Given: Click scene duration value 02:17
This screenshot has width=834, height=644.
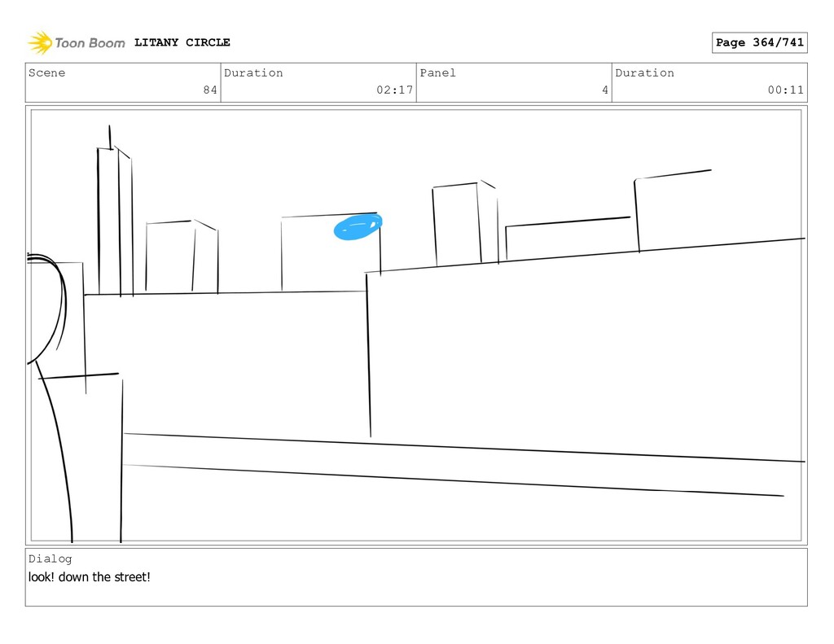Looking at the screenshot, I should coord(395,90).
